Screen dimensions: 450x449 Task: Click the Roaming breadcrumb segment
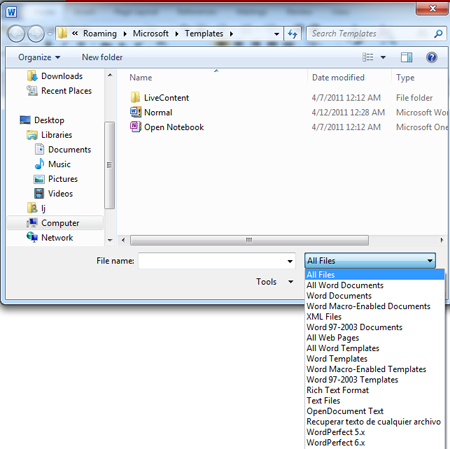point(100,34)
